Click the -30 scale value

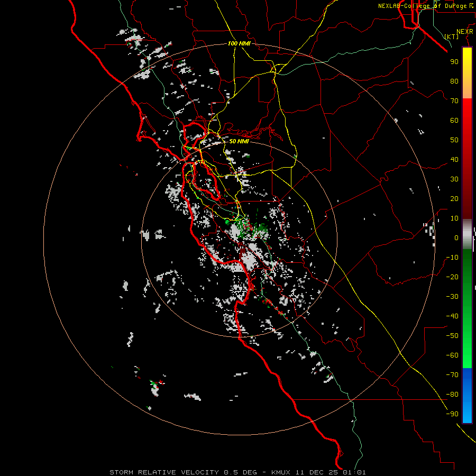(x=452, y=297)
